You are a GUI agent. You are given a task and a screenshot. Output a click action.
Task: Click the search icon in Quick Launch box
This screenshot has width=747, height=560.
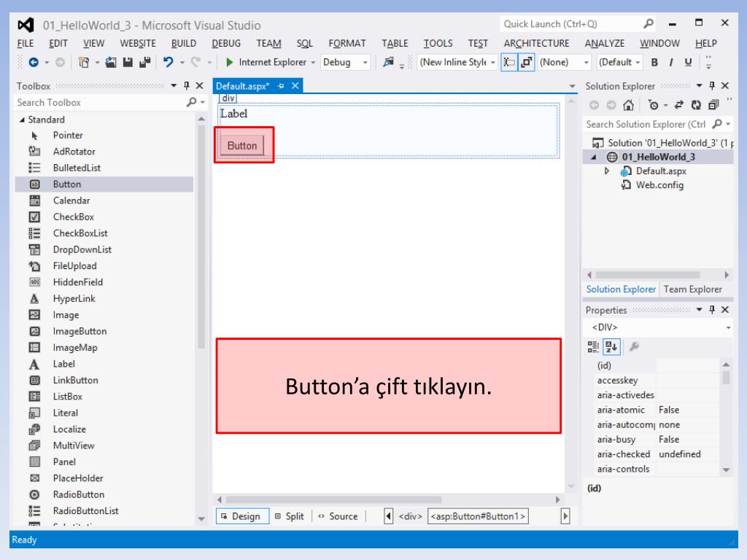point(649,23)
